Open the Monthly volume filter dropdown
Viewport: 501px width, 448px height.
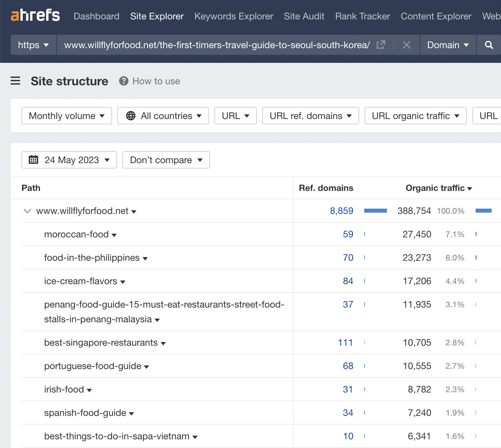coord(66,116)
